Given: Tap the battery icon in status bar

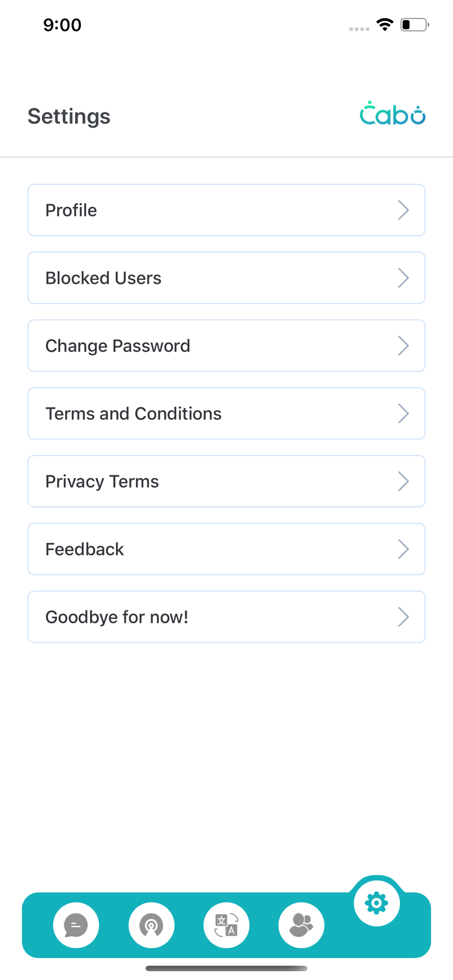Looking at the screenshot, I should (414, 24).
